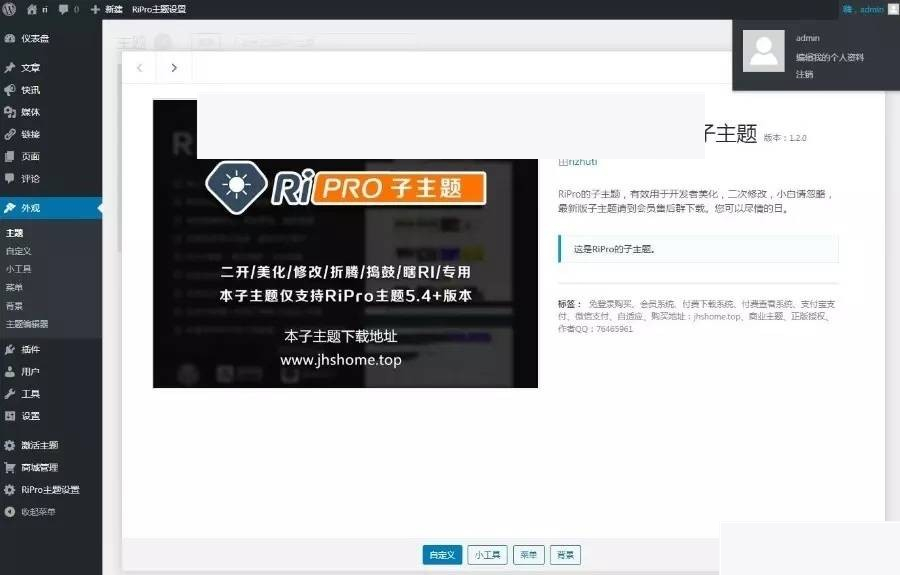Click the 插件 plug icon in sidebar
Screen dimensions: 900x575
click(10, 350)
